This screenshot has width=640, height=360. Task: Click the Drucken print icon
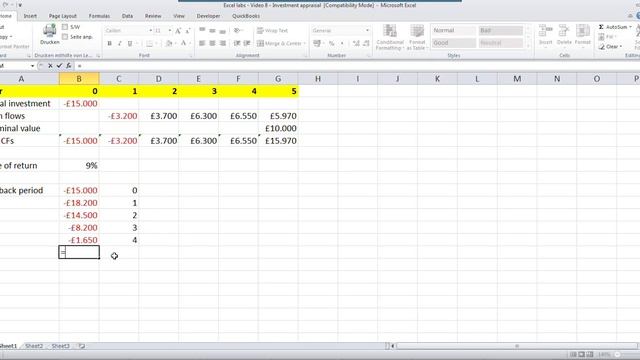49,31
